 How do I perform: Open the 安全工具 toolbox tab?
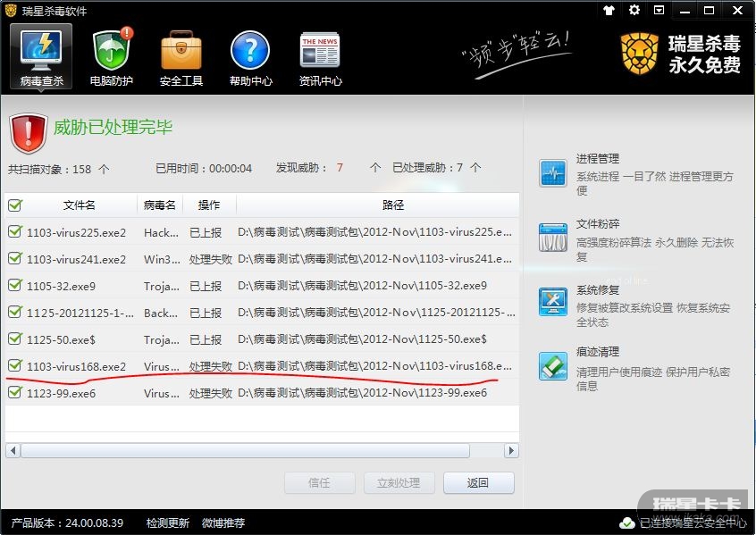pyautogui.click(x=181, y=56)
